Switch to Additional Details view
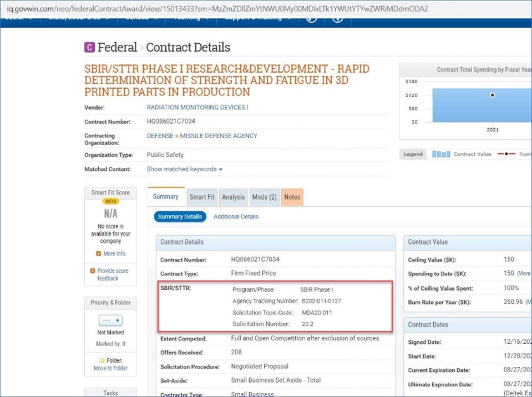 (x=236, y=217)
